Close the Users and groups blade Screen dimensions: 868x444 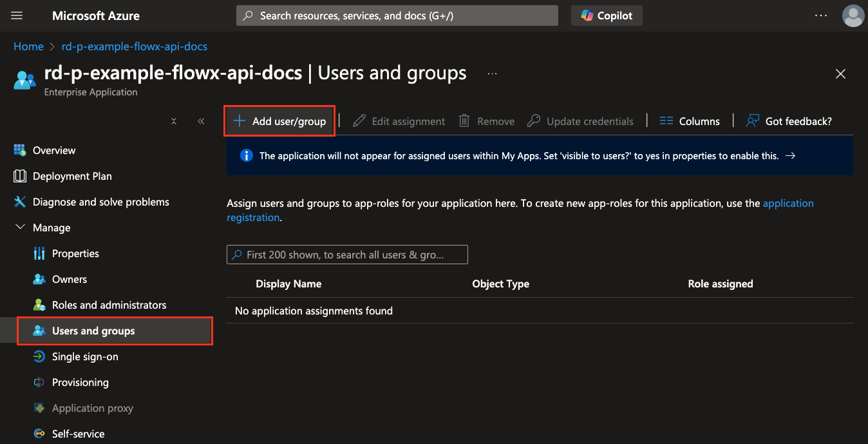tap(840, 74)
